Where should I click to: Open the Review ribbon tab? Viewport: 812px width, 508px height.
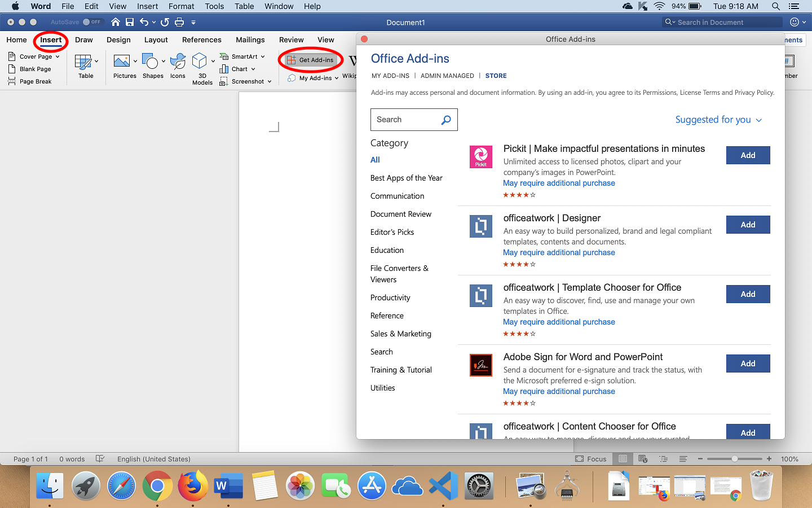point(292,40)
